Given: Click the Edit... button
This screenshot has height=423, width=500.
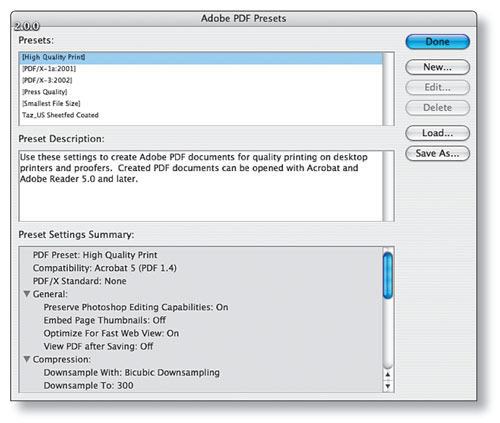Looking at the screenshot, I should pyautogui.click(x=437, y=87).
